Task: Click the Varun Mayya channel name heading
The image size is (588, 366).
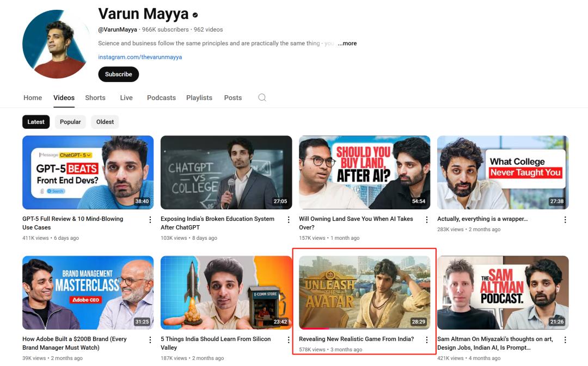Action: [143, 14]
